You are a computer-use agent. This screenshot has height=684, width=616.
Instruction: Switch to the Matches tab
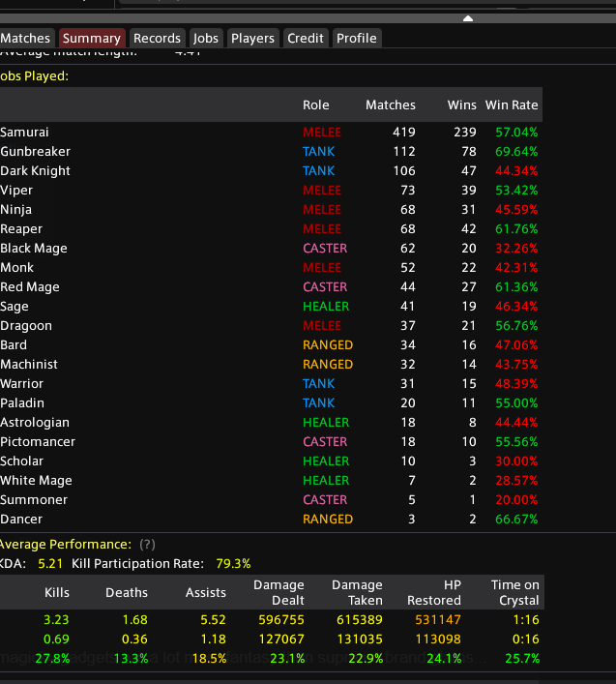point(27,38)
